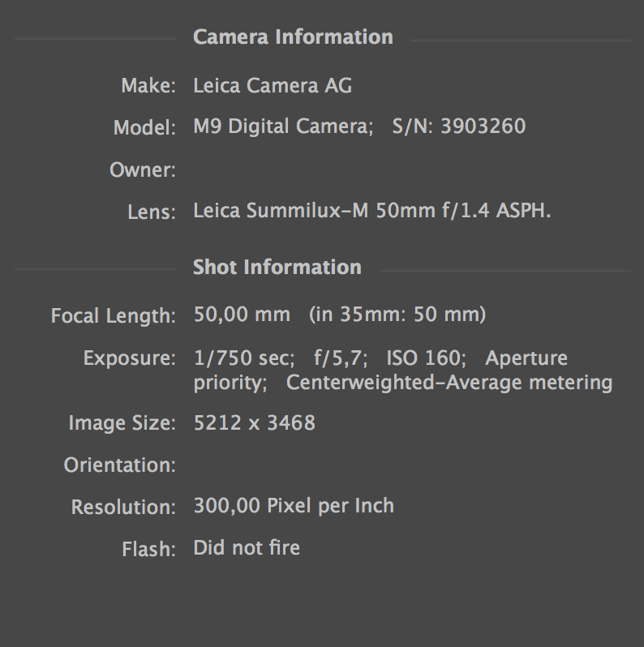Click the Centerweighted-Average metering text
The width and height of the screenshot is (644, 647).
click(449, 383)
